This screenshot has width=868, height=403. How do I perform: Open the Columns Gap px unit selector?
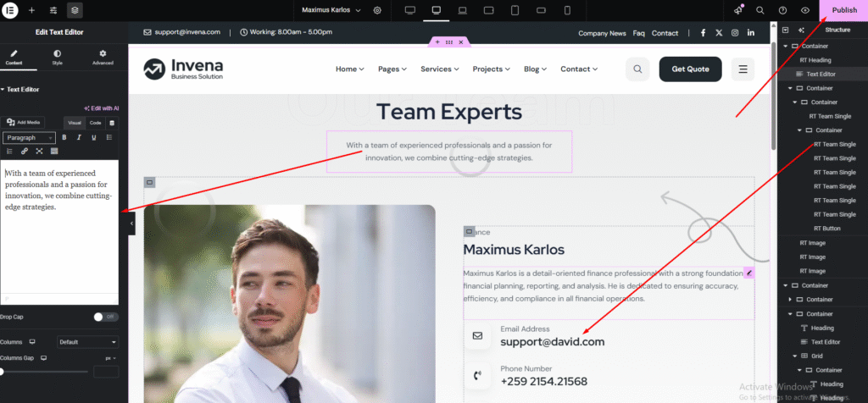point(111,358)
